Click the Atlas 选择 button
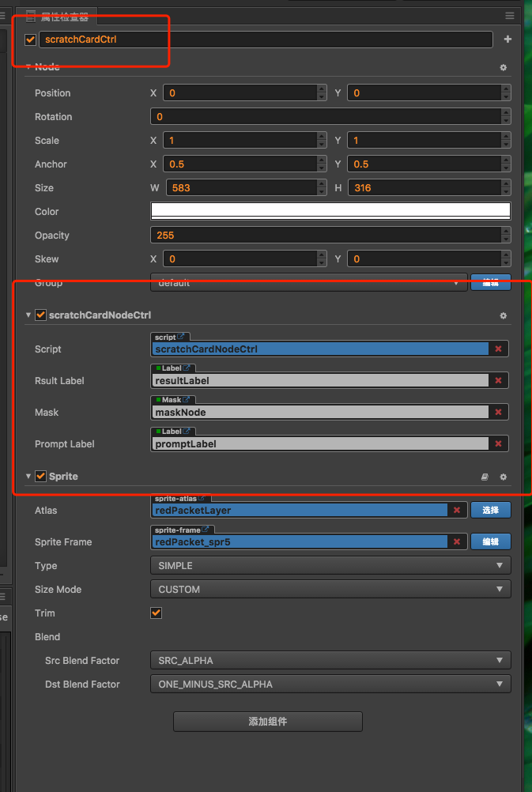This screenshot has height=792, width=532. pos(491,510)
